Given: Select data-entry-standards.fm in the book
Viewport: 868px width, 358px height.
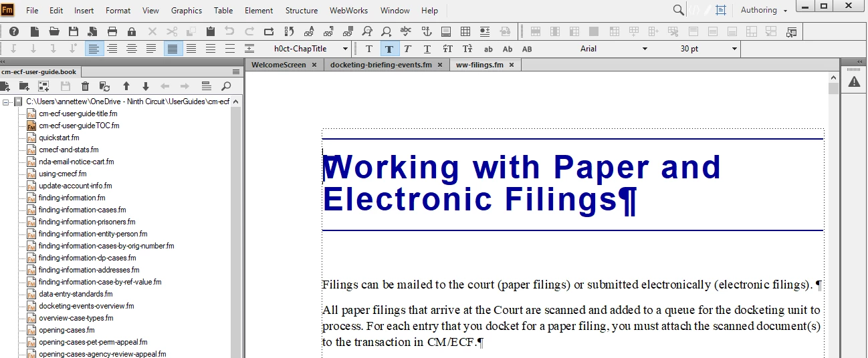Looking at the screenshot, I should tap(76, 294).
